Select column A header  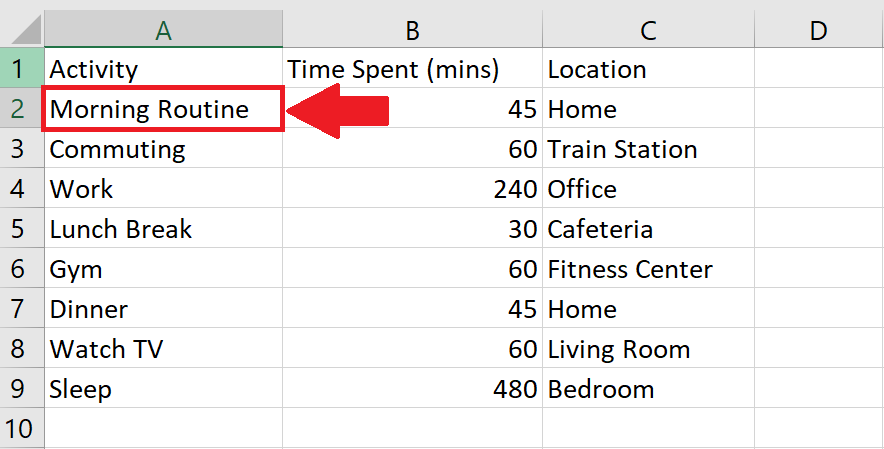[163, 30]
